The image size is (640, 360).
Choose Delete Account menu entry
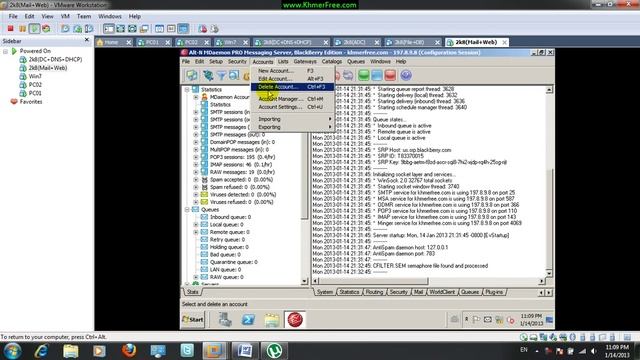(293, 87)
